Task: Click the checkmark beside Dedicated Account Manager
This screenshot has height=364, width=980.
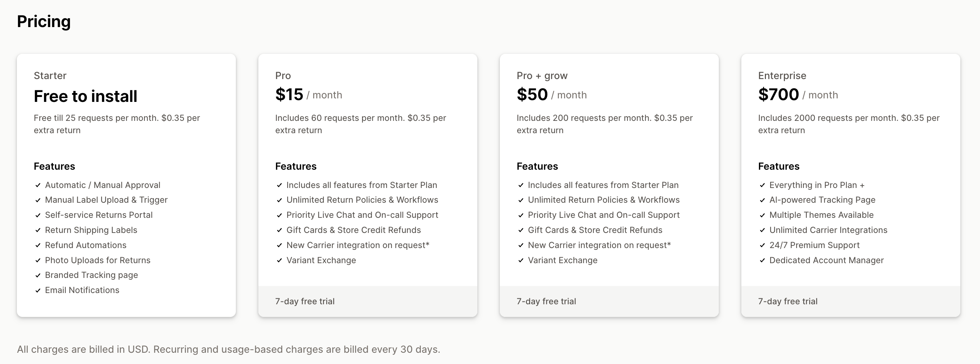Action: pos(762,261)
